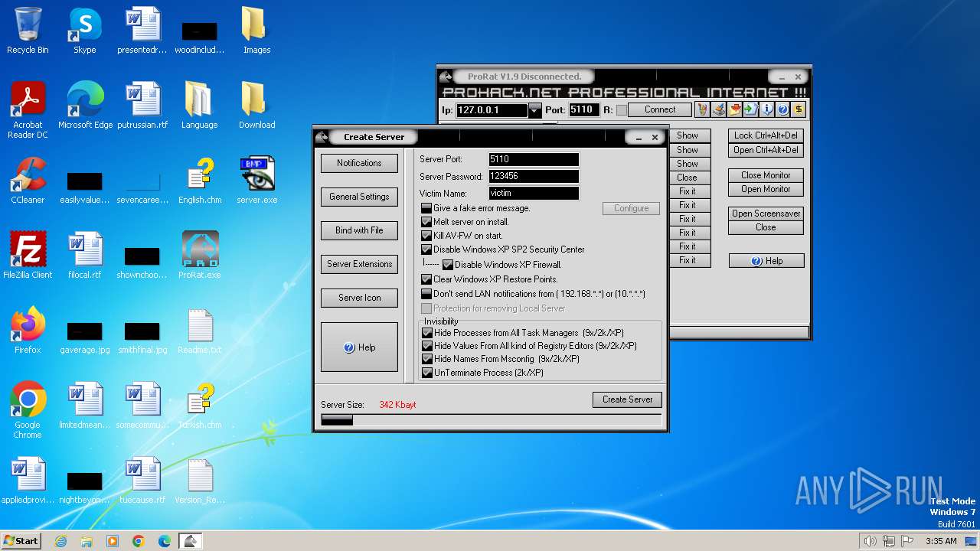This screenshot has height=551, width=980.
Task: Click the Create Server progress bar
Action: pyautogui.click(x=491, y=420)
